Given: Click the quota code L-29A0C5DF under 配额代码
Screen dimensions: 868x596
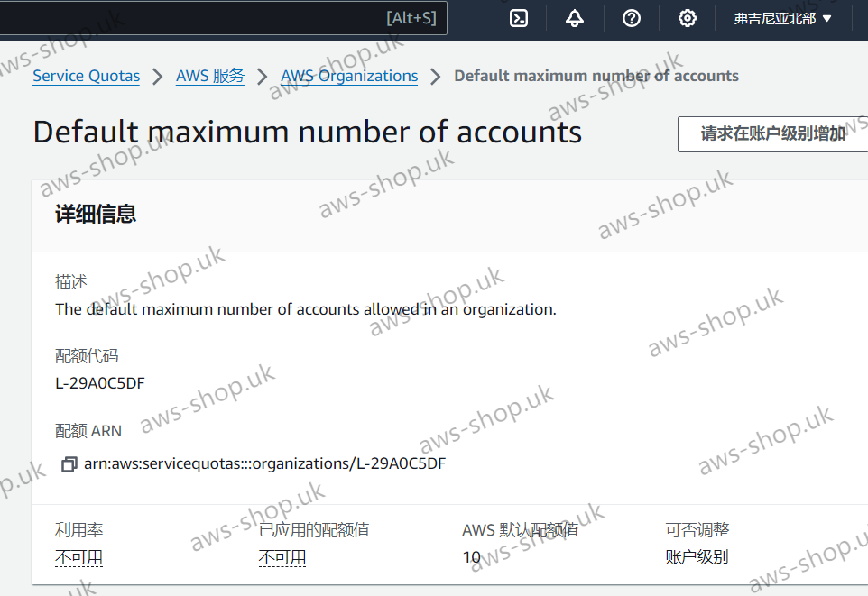Looking at the screenshot, I should pyautogui.click(x=100, y=383).
